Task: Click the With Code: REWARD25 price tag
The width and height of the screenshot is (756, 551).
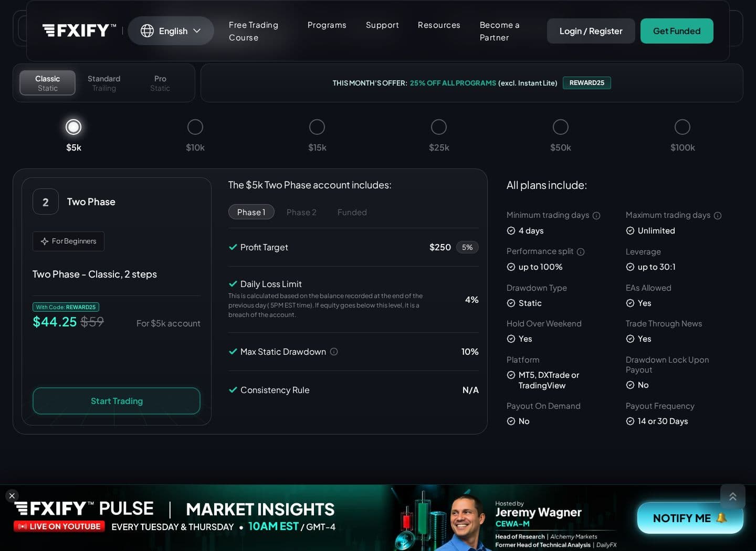Action: pos(66,307)
